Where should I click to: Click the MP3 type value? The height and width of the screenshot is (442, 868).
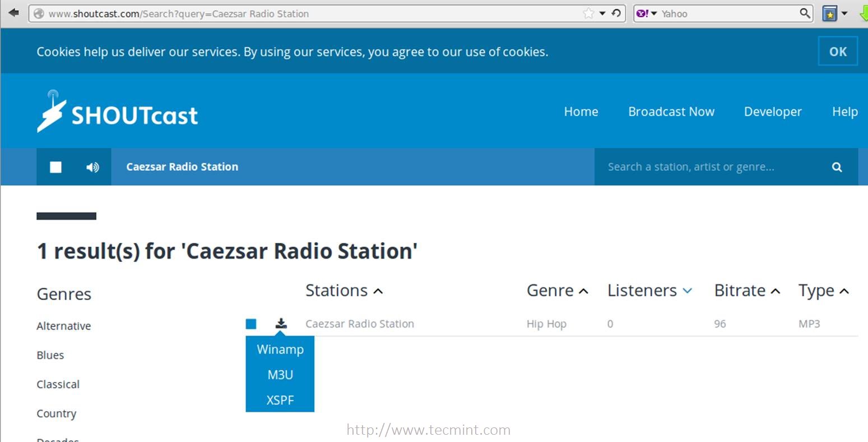[809, 324]
